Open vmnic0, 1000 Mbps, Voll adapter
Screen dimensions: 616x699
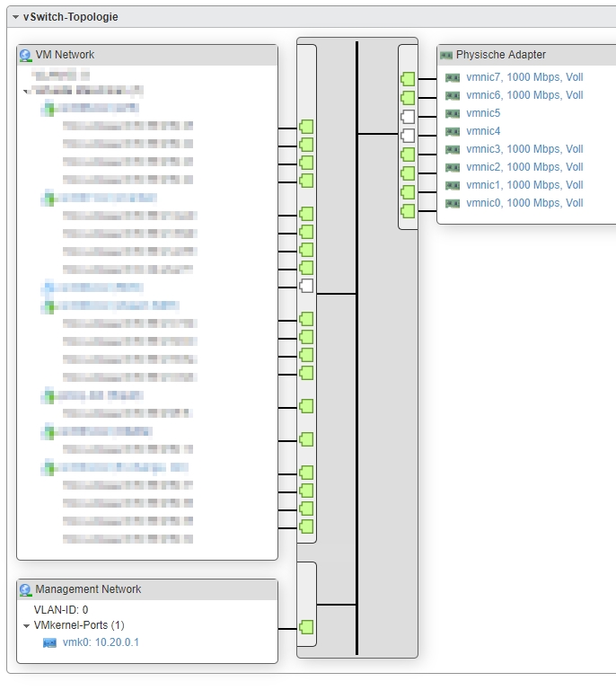(524, 203)
